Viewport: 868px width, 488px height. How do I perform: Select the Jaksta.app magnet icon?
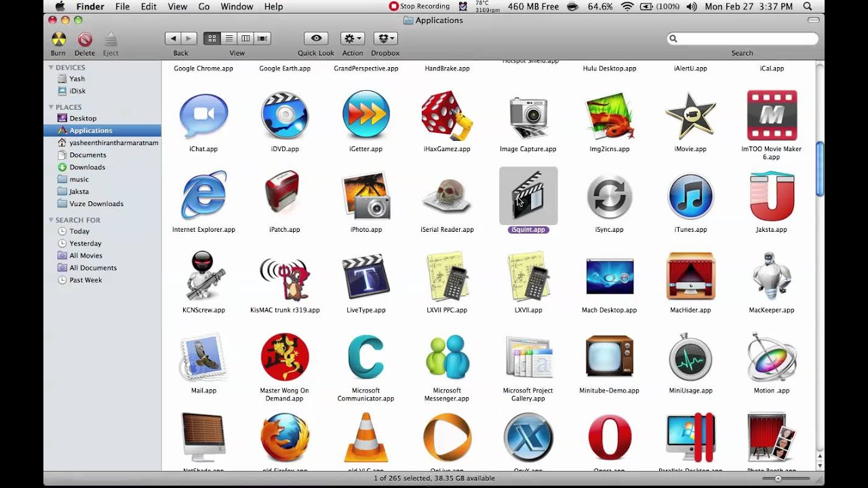tap(772, 197)
